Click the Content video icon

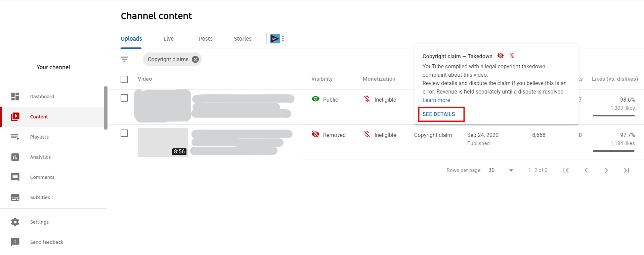[x=15, y=117]
